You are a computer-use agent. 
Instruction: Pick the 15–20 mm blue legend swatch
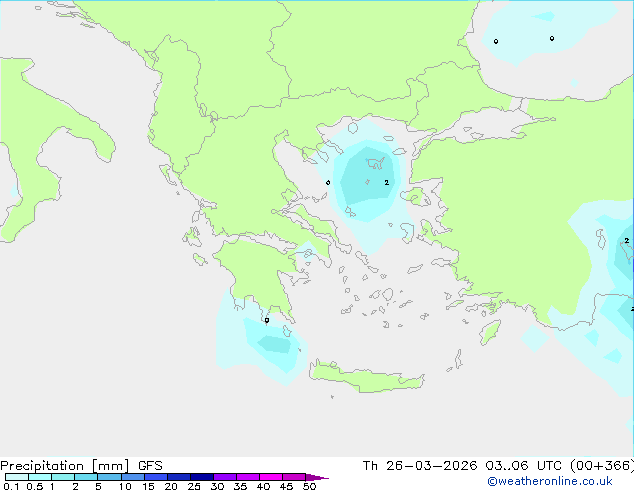coord(156,477)
